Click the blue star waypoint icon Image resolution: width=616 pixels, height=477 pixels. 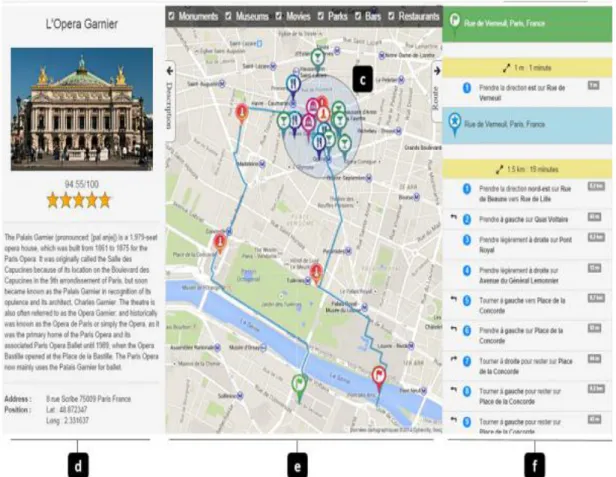point(455,123)
